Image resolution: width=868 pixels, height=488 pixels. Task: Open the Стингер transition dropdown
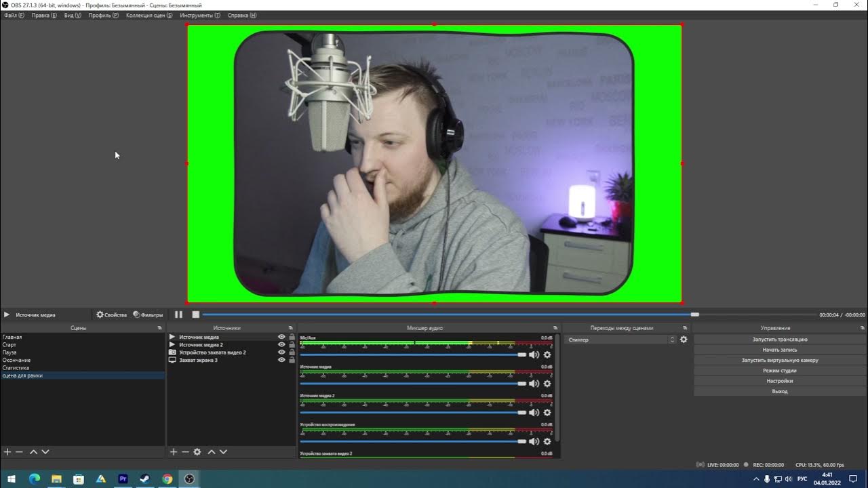[x=621, y=340]
